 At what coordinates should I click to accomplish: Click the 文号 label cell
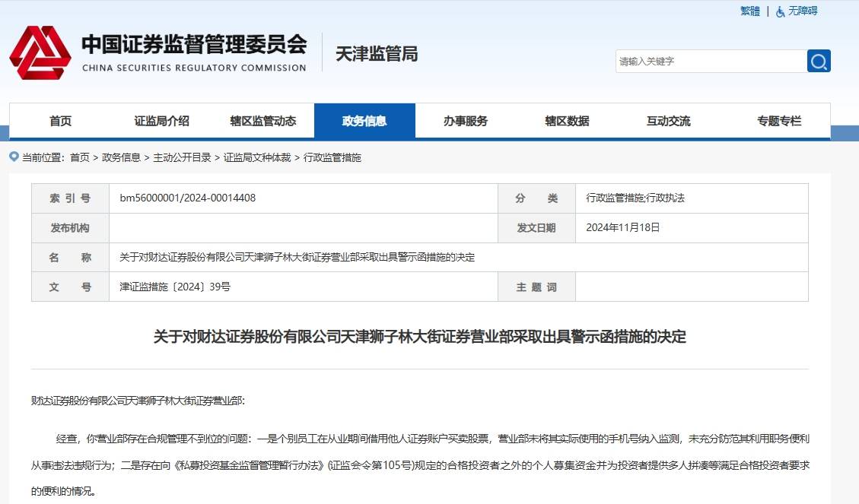coord(70,287)
